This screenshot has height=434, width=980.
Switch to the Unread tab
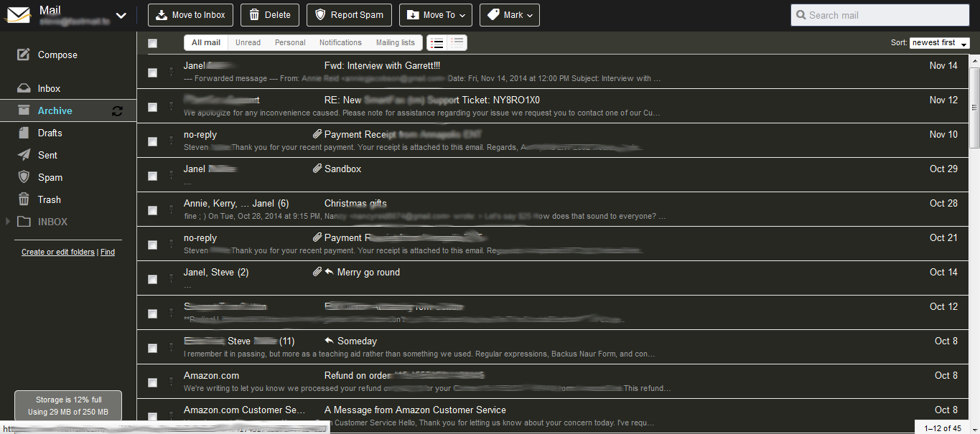click(247, 42)
